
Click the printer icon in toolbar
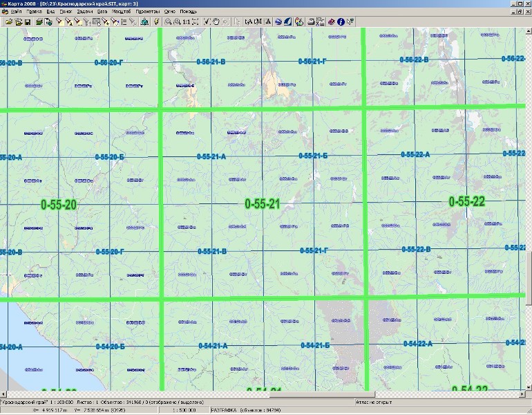click(x=312, y=22)
